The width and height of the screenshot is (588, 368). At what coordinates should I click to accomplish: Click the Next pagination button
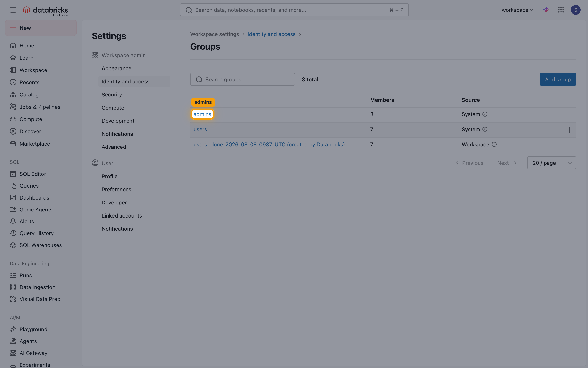507,163
